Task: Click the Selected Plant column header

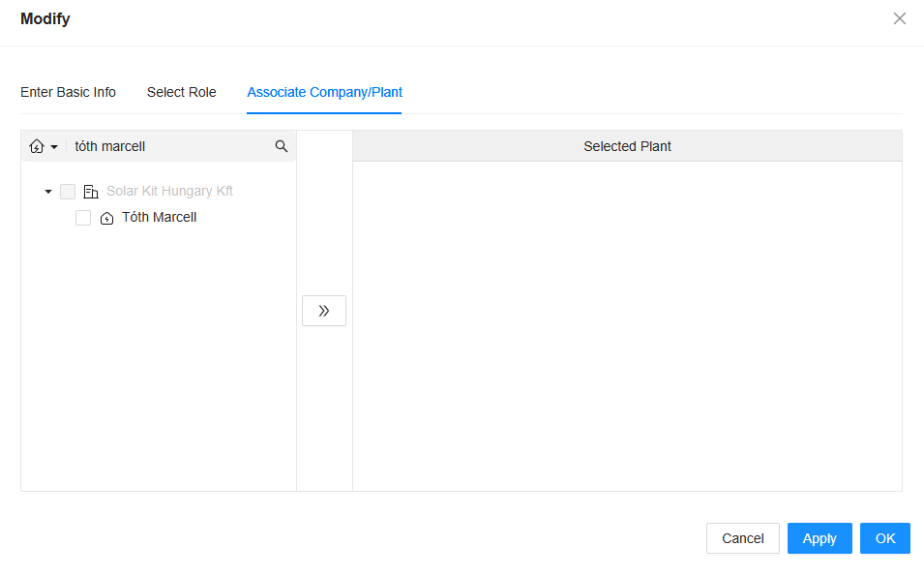Action: (627, 146)
